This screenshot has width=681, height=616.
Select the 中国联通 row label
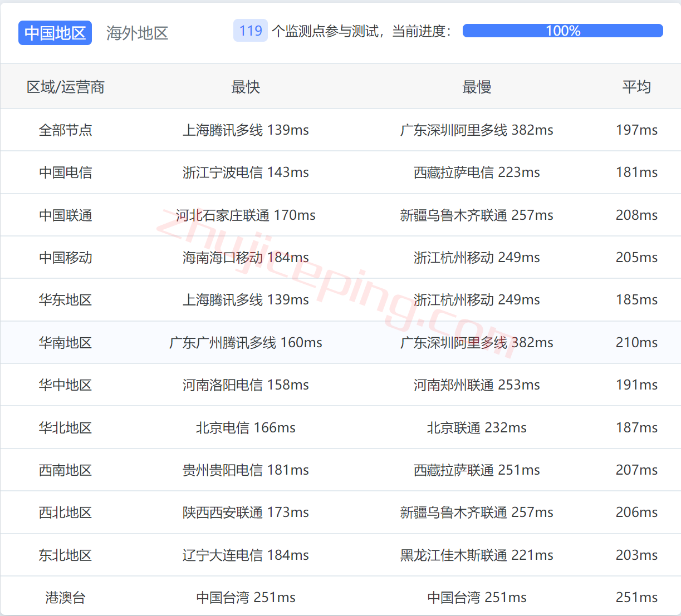(65, 215)
